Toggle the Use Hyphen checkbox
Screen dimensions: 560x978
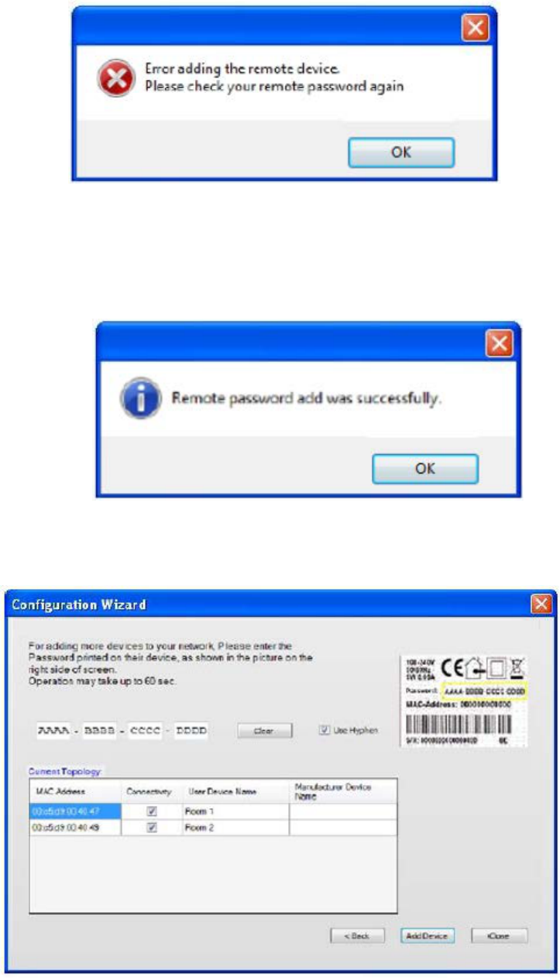(x=325, y=730)
